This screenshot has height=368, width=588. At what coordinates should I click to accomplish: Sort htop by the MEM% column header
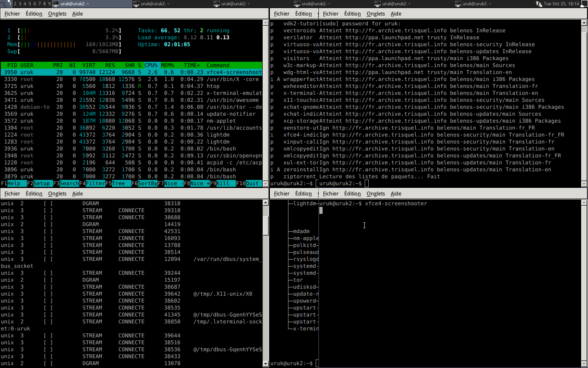point(167,65)
